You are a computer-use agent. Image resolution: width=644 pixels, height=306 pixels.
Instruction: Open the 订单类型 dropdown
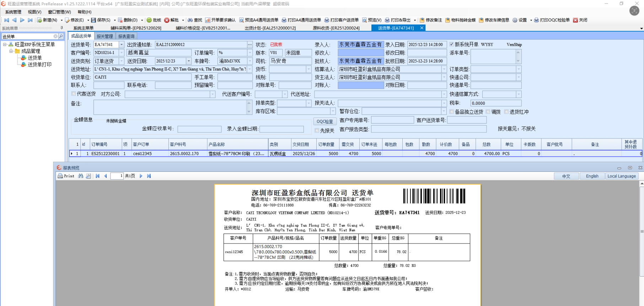pyautogui.click(x=519, y=69)
